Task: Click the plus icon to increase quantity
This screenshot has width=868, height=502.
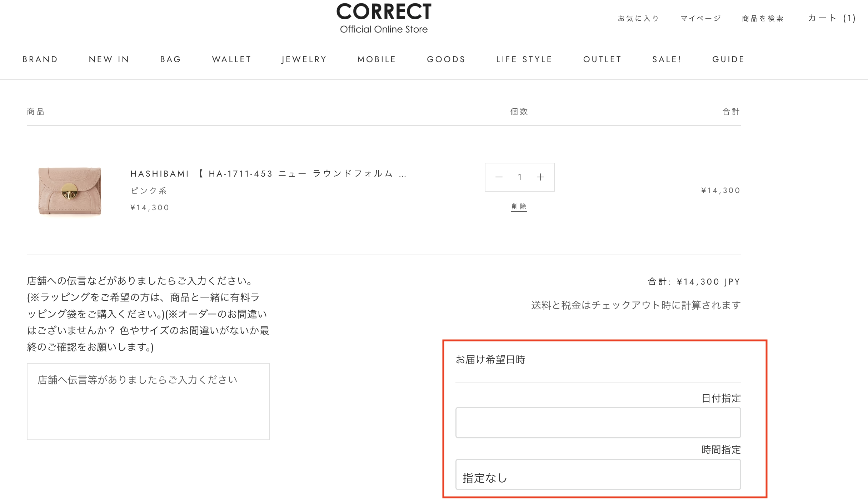Action: tap(540, 177)
